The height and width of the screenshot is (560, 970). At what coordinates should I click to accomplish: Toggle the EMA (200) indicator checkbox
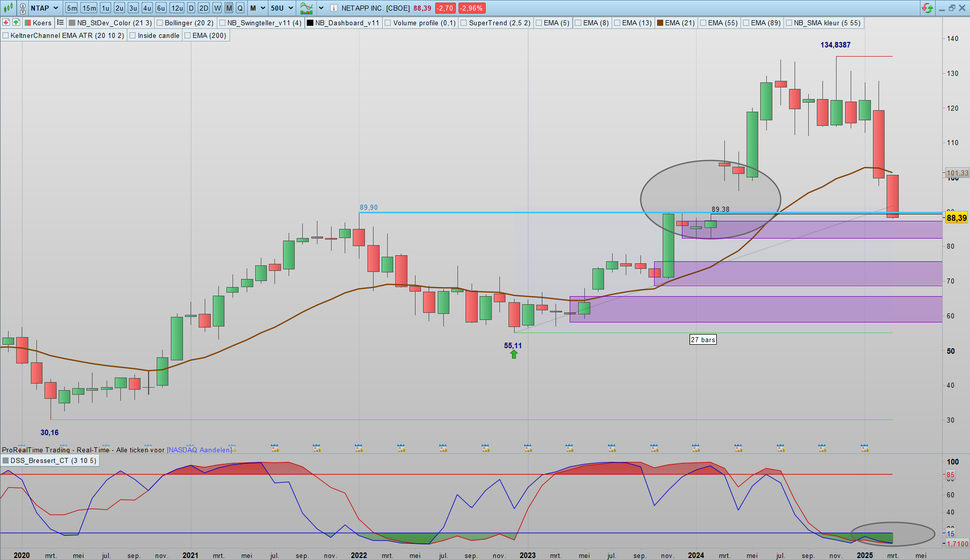coord(188,35)
